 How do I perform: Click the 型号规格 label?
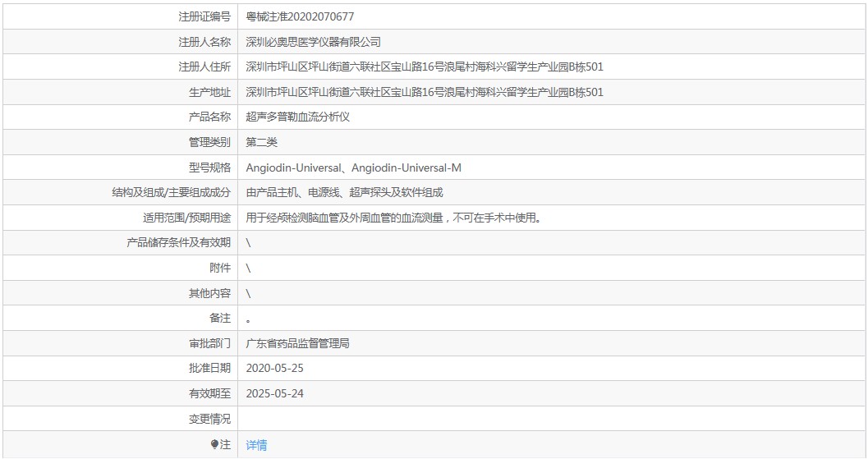pos(209,168)
